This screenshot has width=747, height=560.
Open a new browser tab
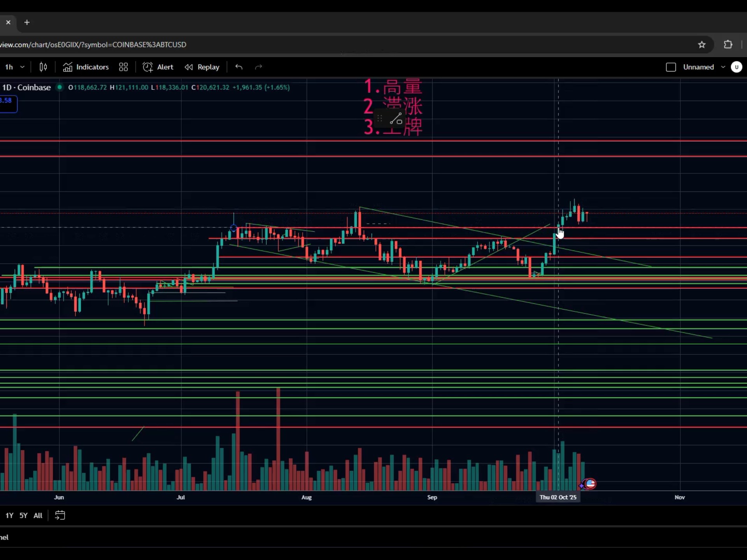coord(27,23)
